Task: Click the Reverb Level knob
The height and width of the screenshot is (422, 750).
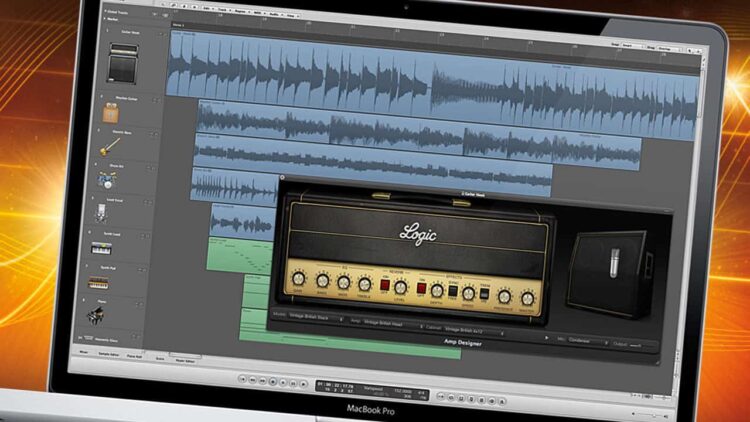Action: 400,288
